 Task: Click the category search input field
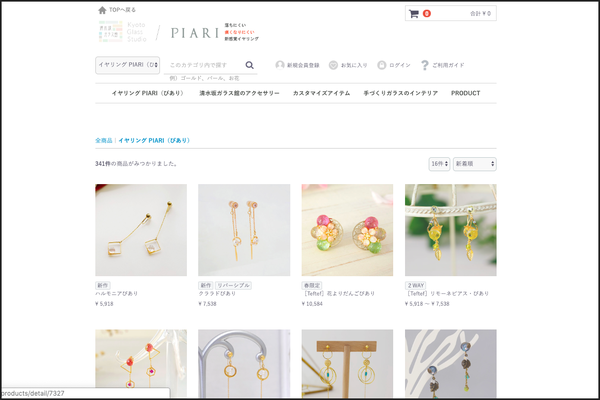click(205, 65)
